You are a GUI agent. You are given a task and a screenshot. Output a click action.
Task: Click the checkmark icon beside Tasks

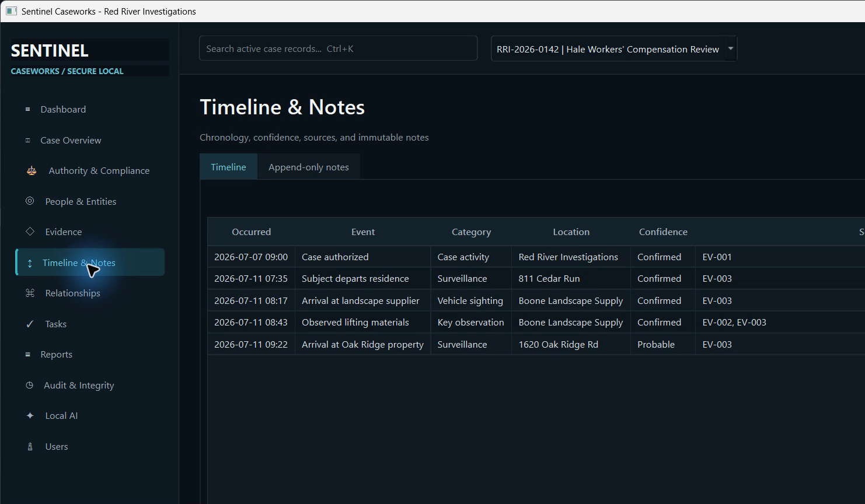(x=30, y=324)
